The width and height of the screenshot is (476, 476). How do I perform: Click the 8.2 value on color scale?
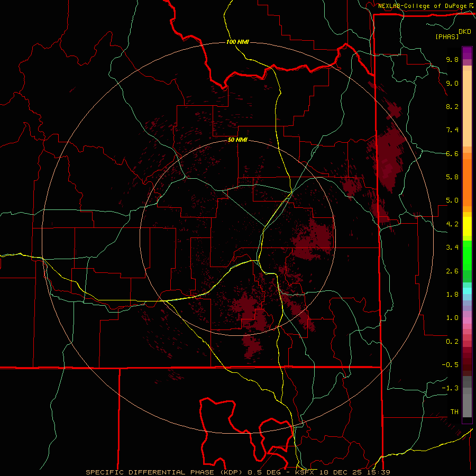click(452, 106)
